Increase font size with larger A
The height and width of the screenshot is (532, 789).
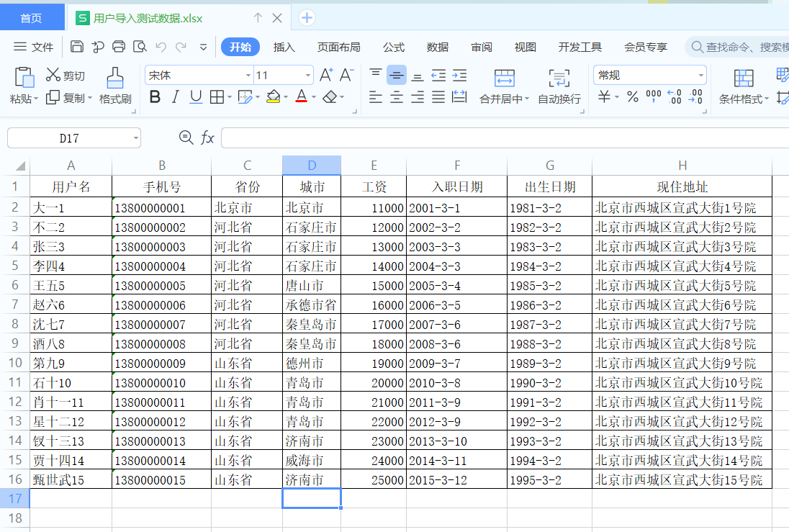[326, 75]
